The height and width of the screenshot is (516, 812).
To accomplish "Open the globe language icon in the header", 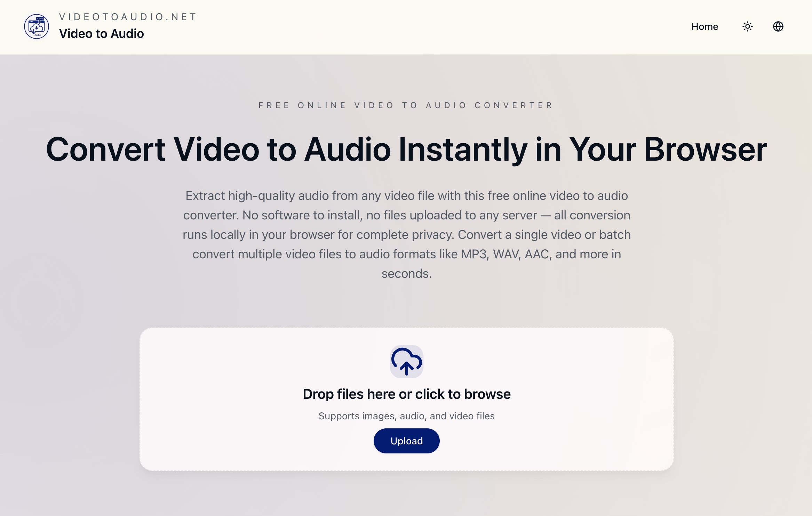I will (x=778, y=26).
